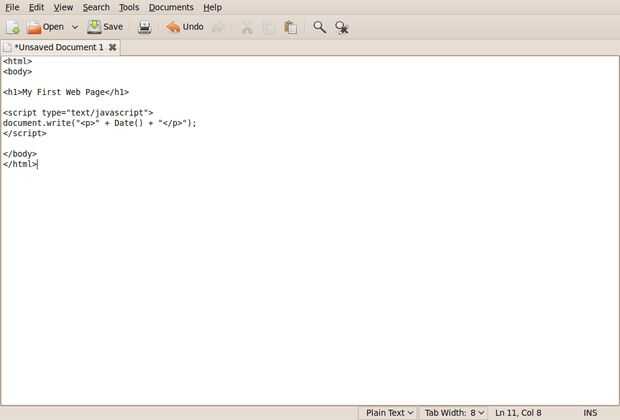
Task: Click the greyed Redo icon
Action: tap(218, 27)
